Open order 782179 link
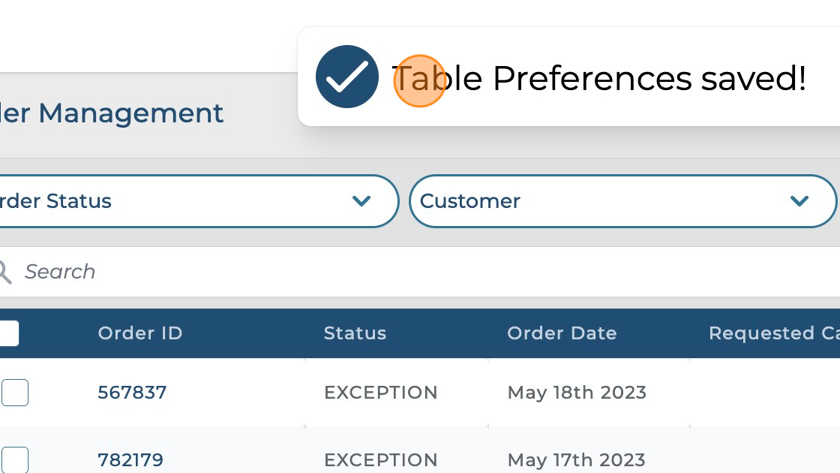This screenshot has width=840, height=473. tap(130, 460)
